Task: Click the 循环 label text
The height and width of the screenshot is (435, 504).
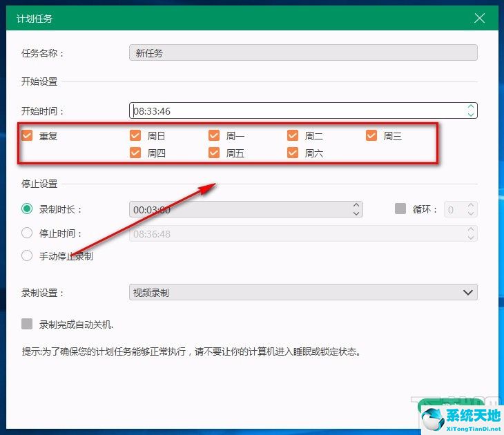Action: pos(425,210)
